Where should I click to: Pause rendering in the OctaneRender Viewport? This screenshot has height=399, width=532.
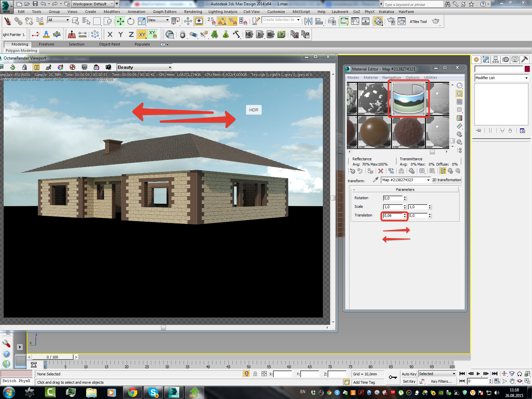(x=37, y=67)
